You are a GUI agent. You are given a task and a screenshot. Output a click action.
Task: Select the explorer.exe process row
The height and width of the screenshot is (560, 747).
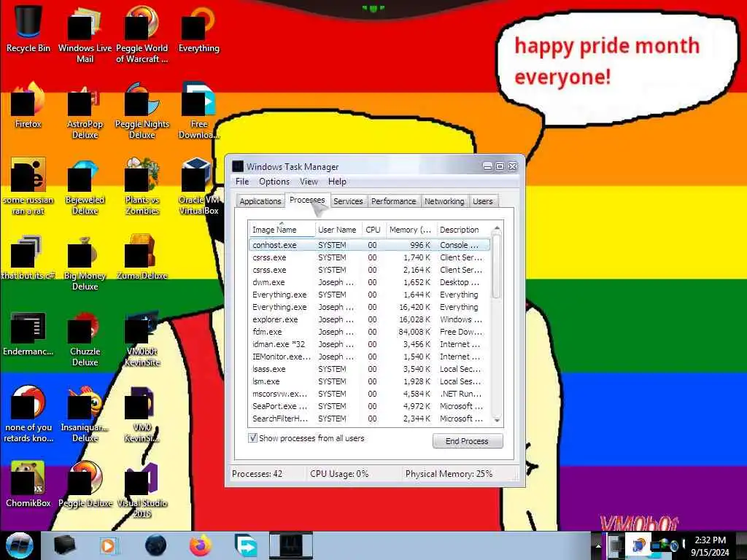click(369, 319)
